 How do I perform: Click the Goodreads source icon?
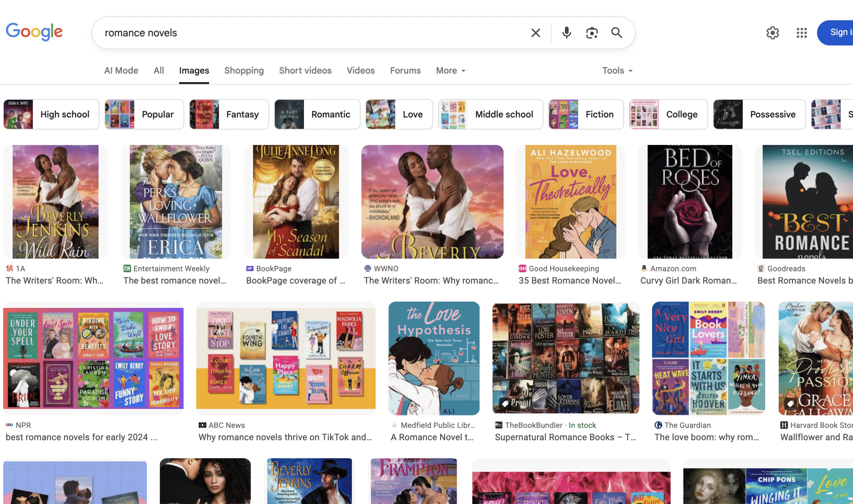pyautogui.click(x=761, y=268)
